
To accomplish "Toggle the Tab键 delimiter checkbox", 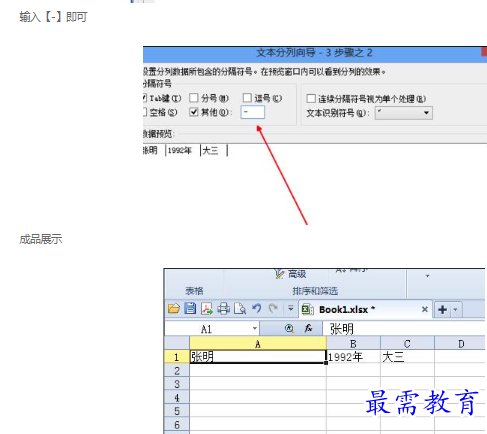I will [x=145, y=98].
